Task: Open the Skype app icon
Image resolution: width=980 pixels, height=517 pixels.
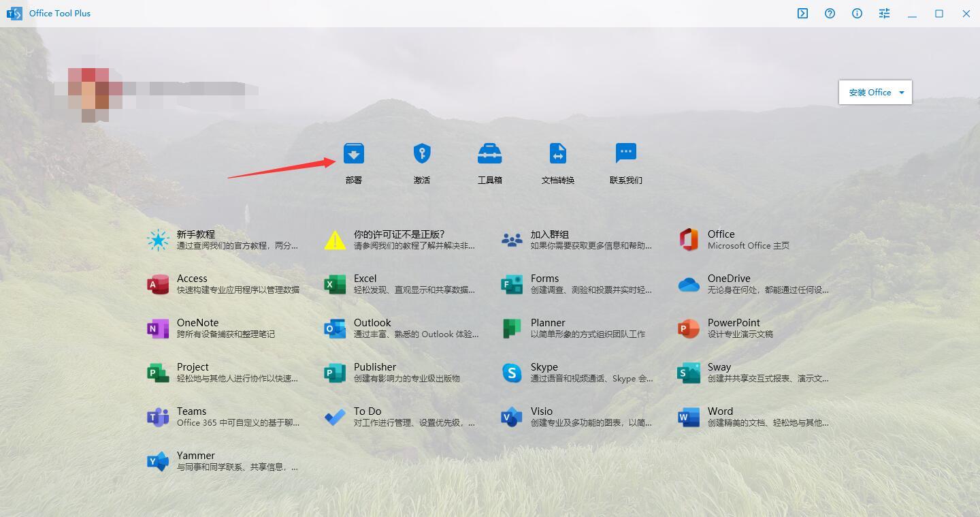Action: pos(512,373)
